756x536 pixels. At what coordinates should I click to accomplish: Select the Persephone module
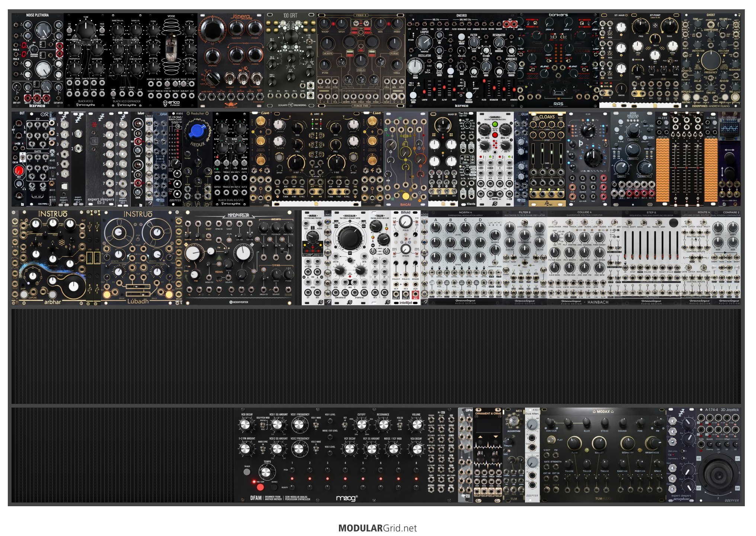681,455
